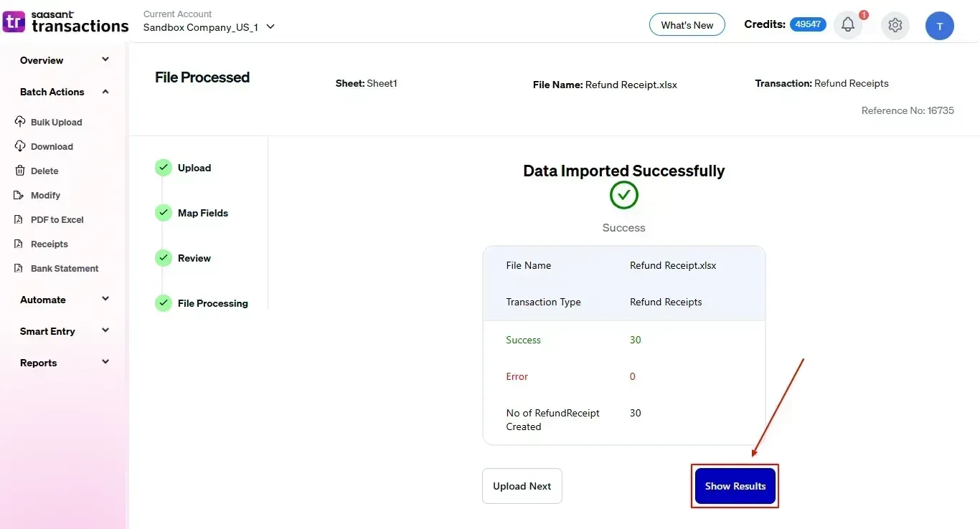
Task: Click the Show Results button
Action: pyautogui.click(x=735, y=486)
